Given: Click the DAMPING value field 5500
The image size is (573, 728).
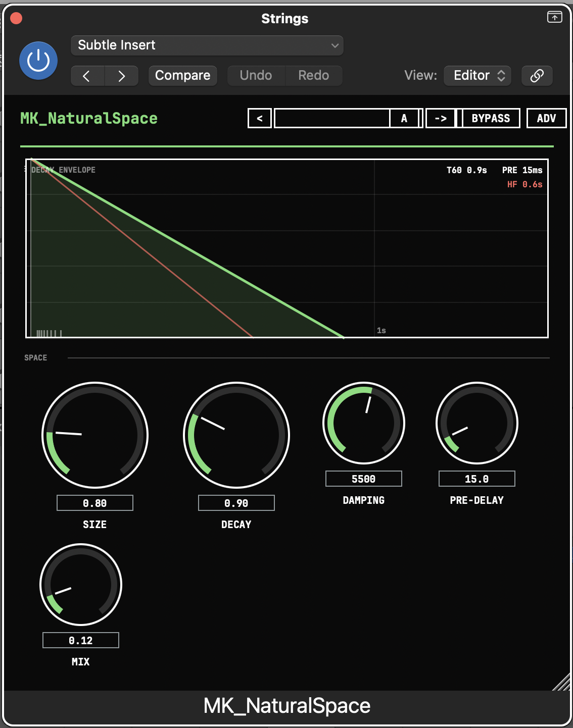Looking at the screenshot, I should point(364,479).
